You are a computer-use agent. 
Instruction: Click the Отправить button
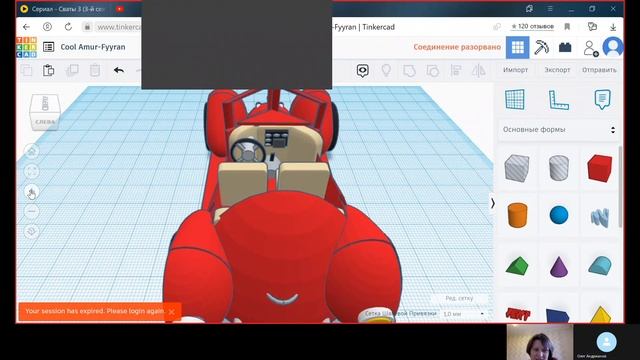click(599, 70)
